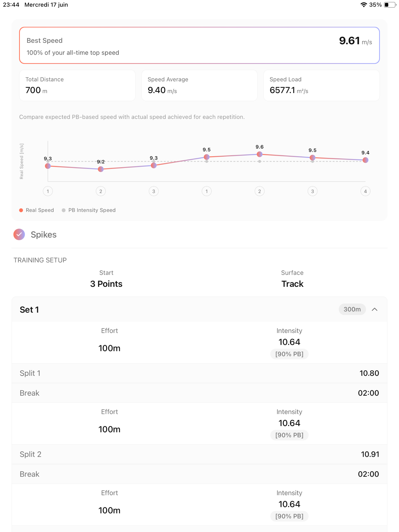This screenshot has height=532, width=399.
Task: Select the Split 2 time 10.91
Action: click(x=370, y=454)
